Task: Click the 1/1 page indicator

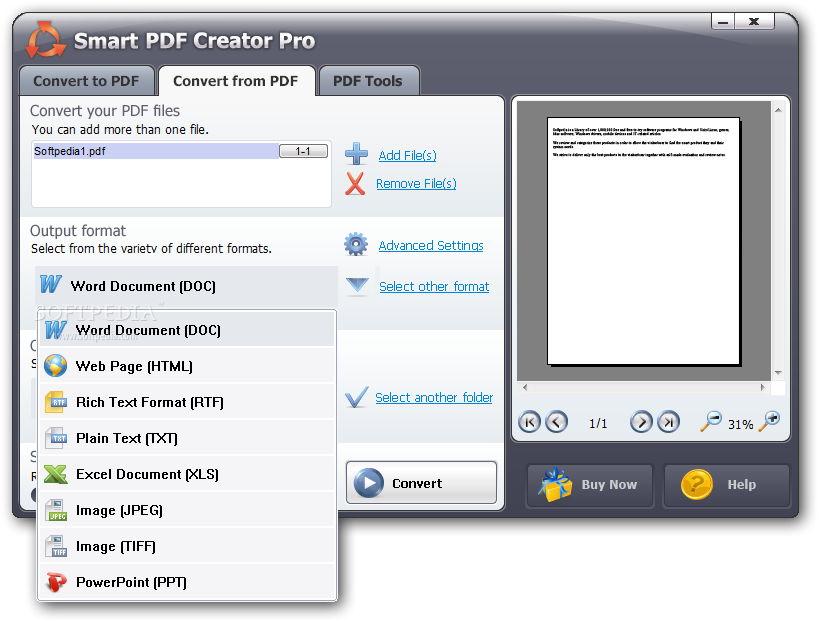Action: pos(598,424)
